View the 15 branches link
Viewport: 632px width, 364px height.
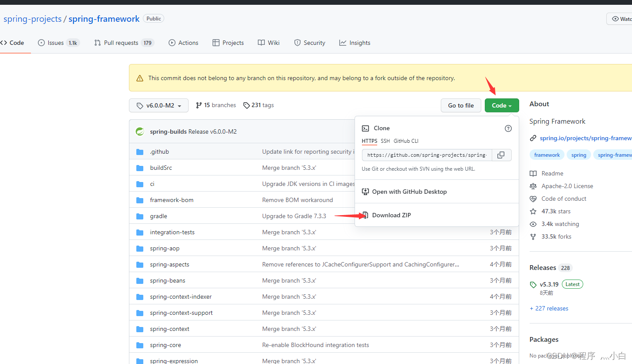[216, 105]
